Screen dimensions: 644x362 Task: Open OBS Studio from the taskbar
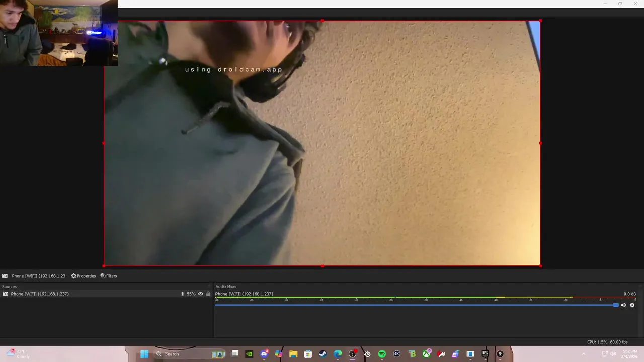click(352, 354)
